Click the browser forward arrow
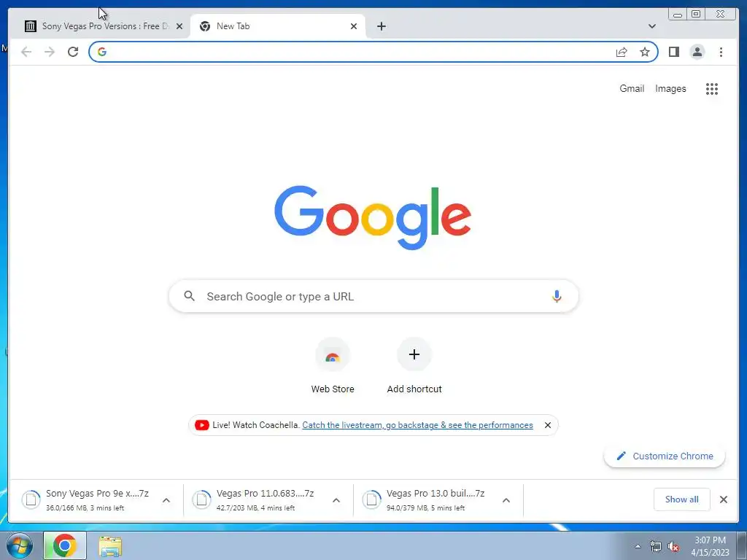 [x=50, y=52]
